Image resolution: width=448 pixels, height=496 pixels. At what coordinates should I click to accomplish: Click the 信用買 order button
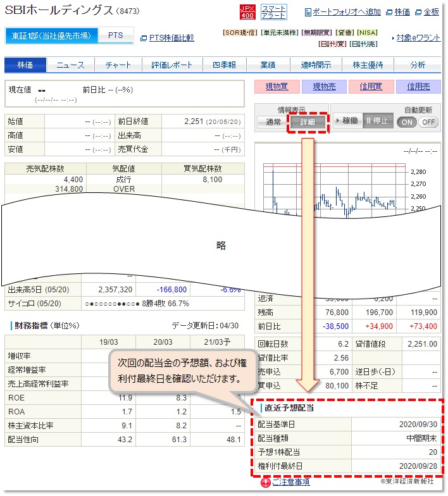coord(371,86)
